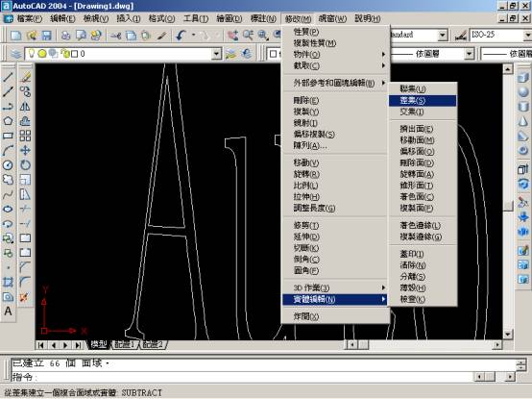Choose 差集(S) in the submenu
Screen dimensions: 532x399
[x=423, y=101]
